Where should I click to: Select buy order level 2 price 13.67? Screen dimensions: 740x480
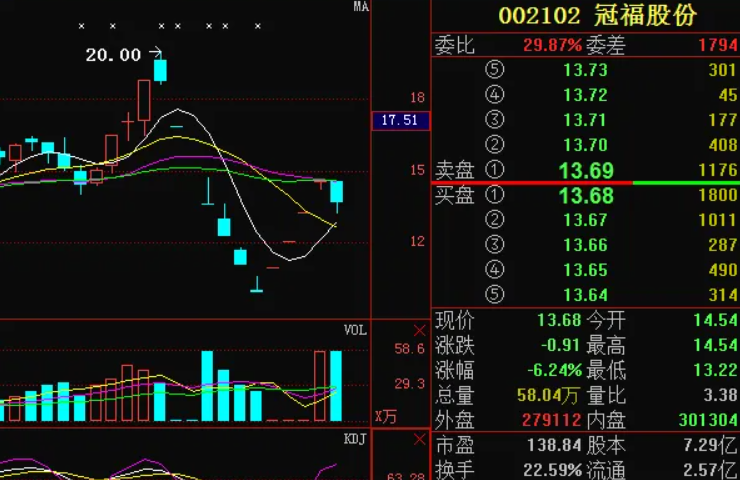(x=585, y=220)
